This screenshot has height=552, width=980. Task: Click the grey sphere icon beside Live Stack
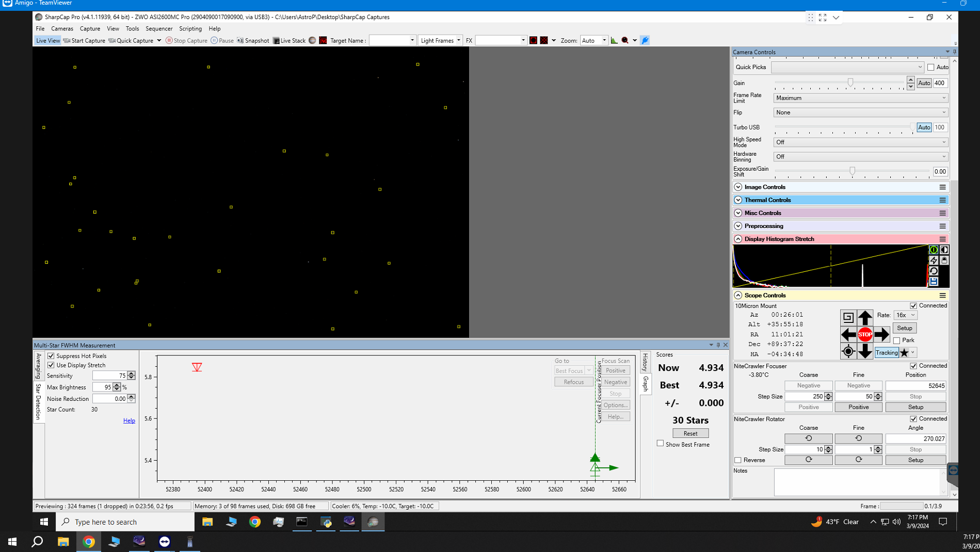pos(312,40)
